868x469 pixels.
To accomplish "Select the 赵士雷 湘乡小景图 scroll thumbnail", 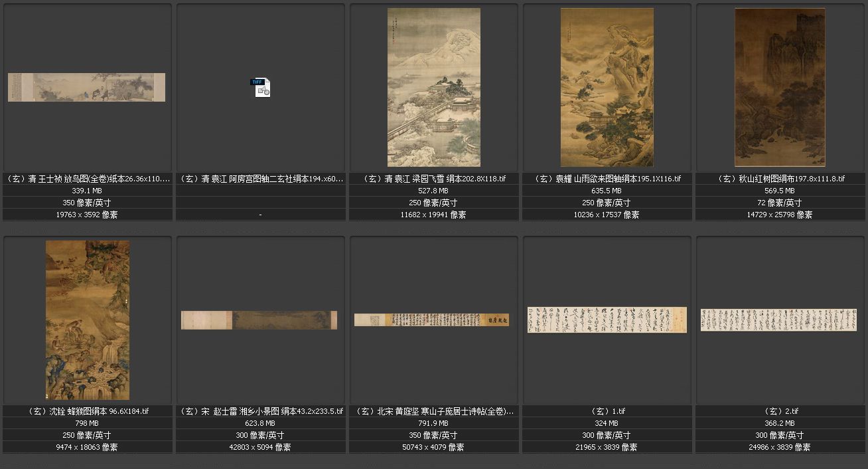I will click(x=259, y=320).
